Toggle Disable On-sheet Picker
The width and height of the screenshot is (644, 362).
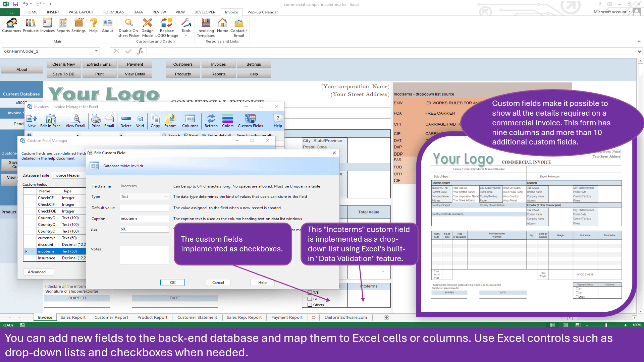(x=129, y=28)
